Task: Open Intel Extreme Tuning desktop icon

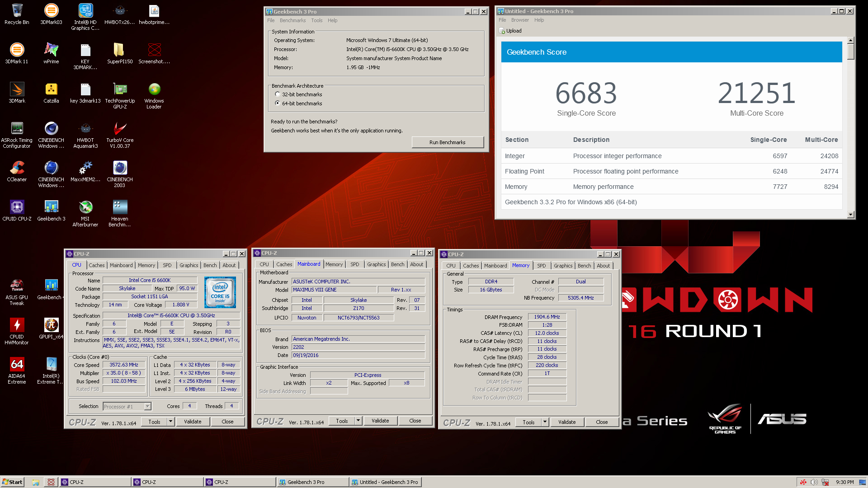Action: [x=51, y=371]
